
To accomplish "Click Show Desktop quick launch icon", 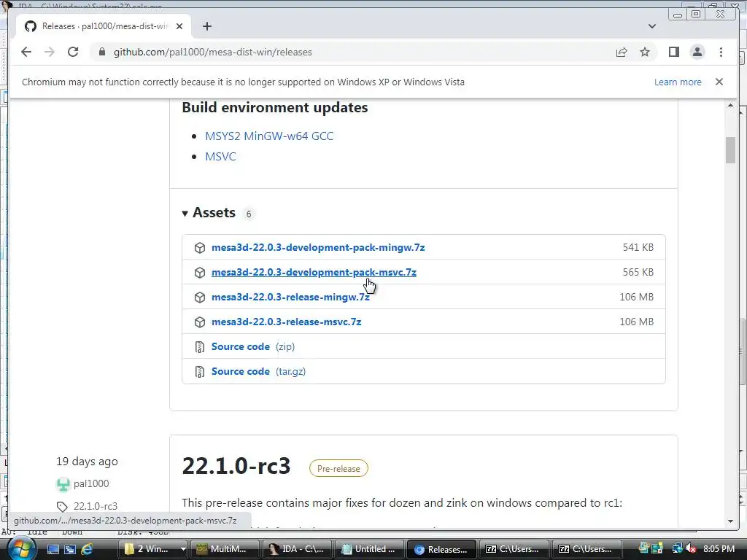I will 53,549.
